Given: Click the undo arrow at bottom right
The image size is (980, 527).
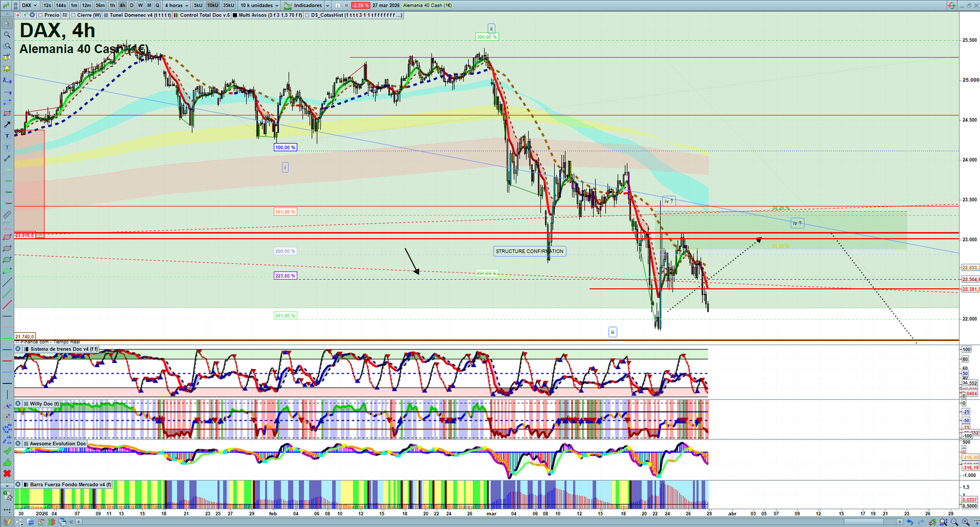Looking at the screenshot, I should pos(910,522).
